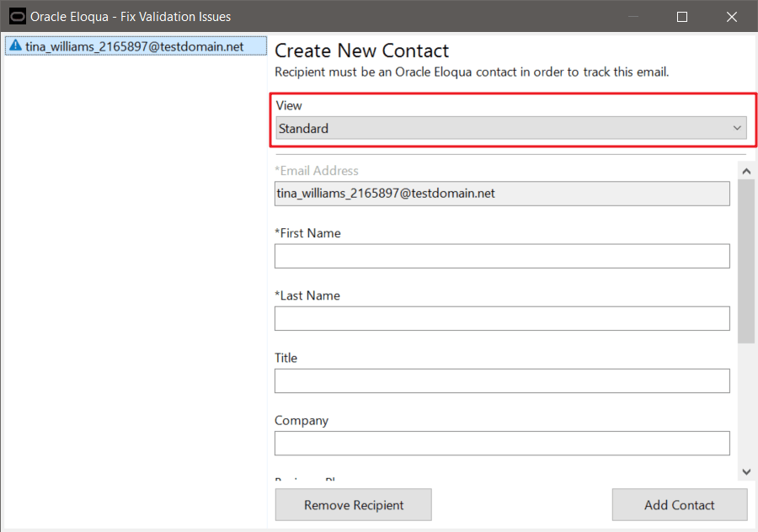Click the blue warning icon beside the recipient email

[x=15, y=46]
